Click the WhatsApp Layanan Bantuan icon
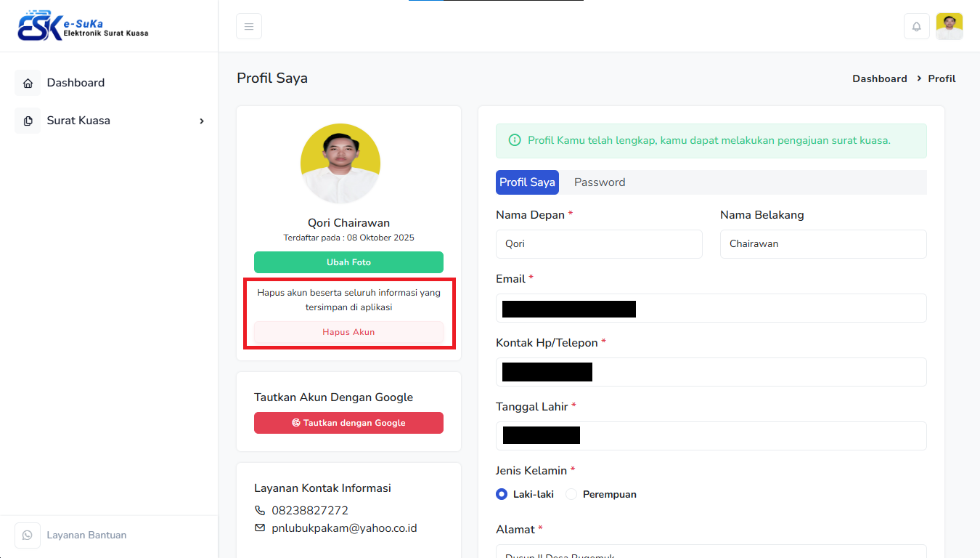 (x=28, y=535)
